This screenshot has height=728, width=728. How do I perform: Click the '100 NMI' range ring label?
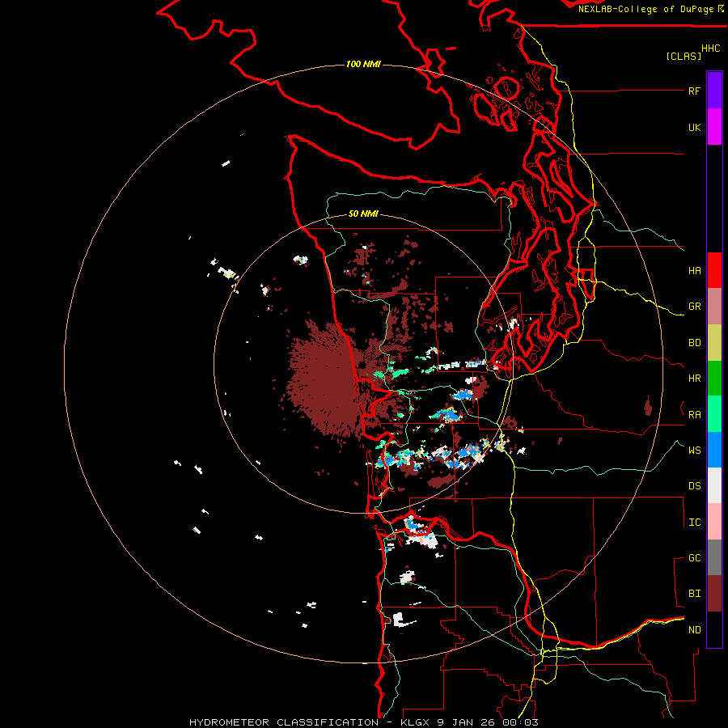click(363, 64)
